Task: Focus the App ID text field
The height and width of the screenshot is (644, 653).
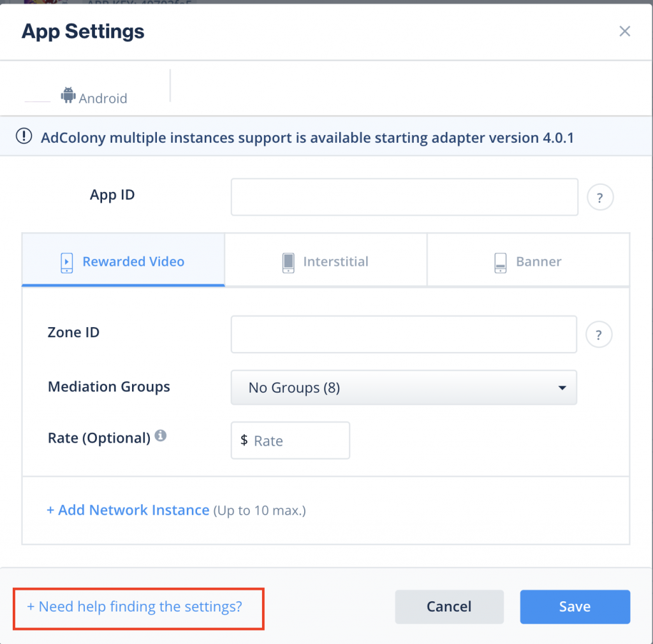Action: click(404, 197)
